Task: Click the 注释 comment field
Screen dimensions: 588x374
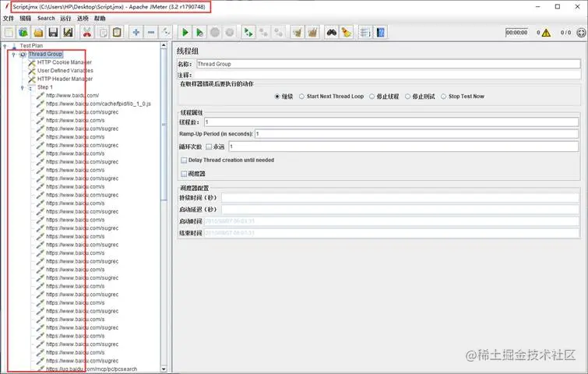Action: click(387, 76)
